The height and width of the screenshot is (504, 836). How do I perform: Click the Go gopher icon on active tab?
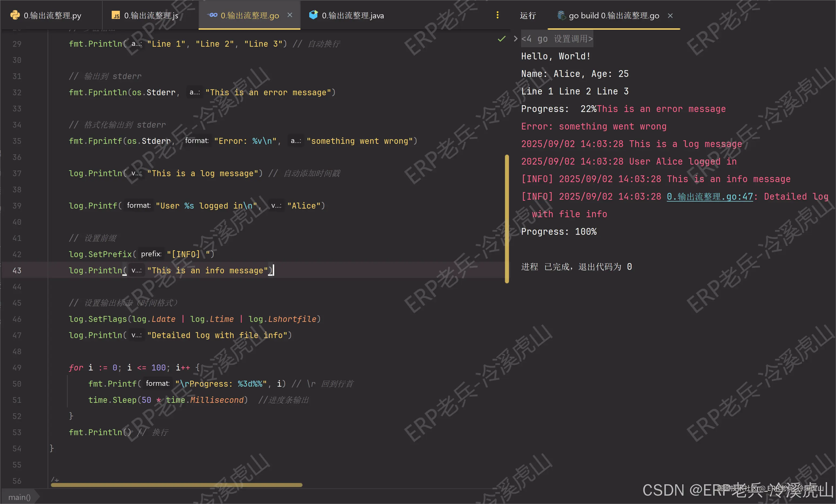[213, 15]
